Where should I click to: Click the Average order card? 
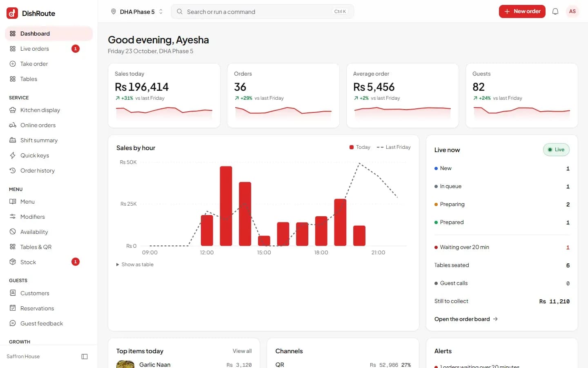pos(403,95)
